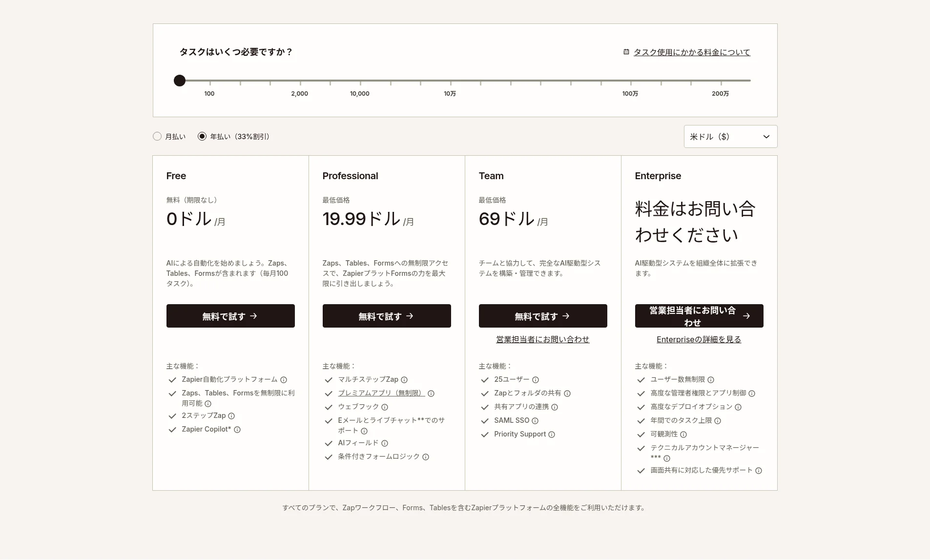Click info icon next to 可観測性
930x560 pixels.
[683, 435]
